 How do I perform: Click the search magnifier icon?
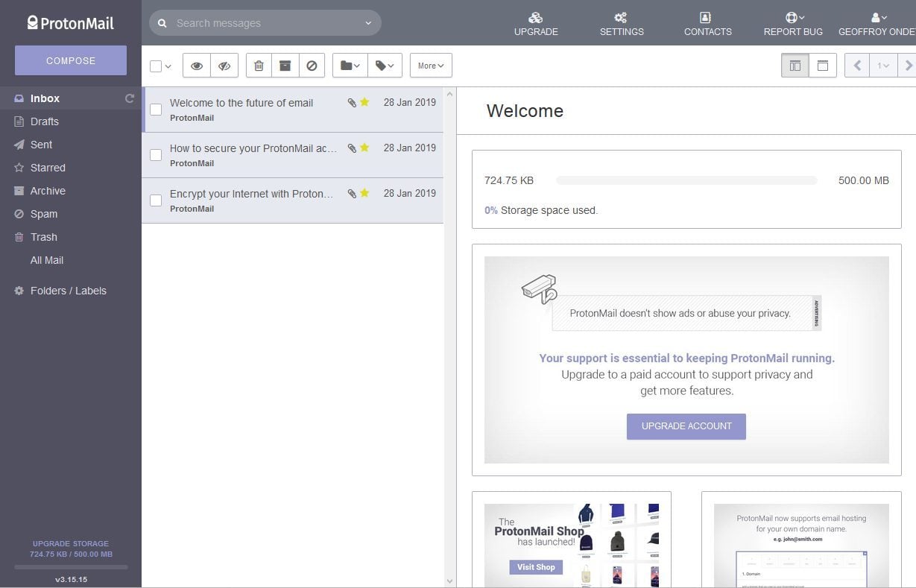[162, 23]
